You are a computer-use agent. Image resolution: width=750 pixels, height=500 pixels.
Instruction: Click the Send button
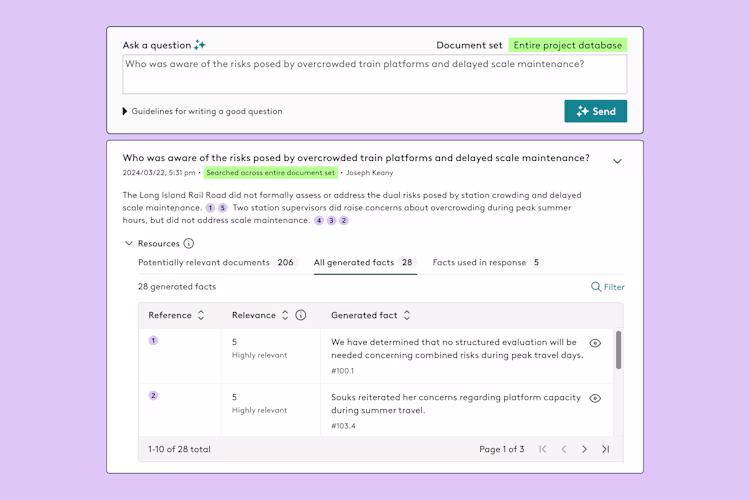click(x=596, y=111)
